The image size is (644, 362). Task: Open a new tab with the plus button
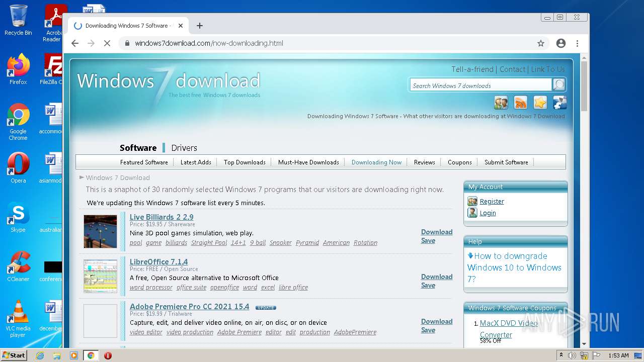point(200,26)
